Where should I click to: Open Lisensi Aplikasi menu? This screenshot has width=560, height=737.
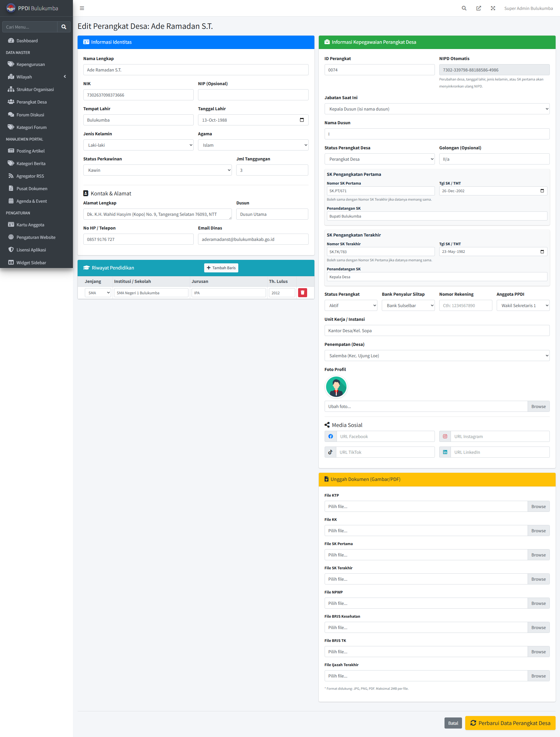[x=36, y=250]
